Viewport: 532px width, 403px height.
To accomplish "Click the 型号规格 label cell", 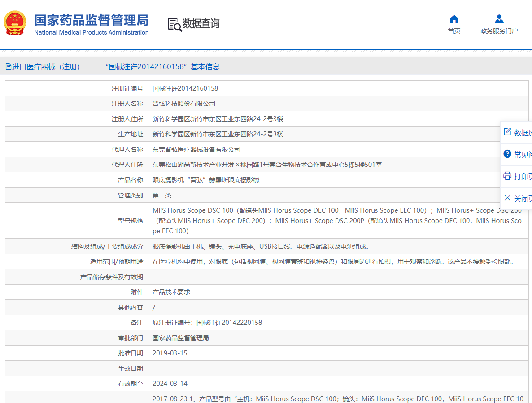I will click(77, 221).
